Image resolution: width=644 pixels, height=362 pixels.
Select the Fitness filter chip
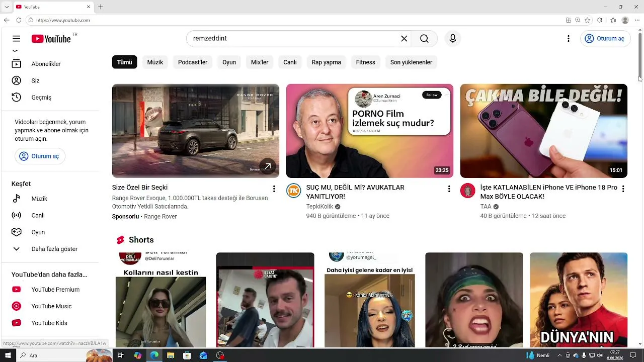[366, 62]
